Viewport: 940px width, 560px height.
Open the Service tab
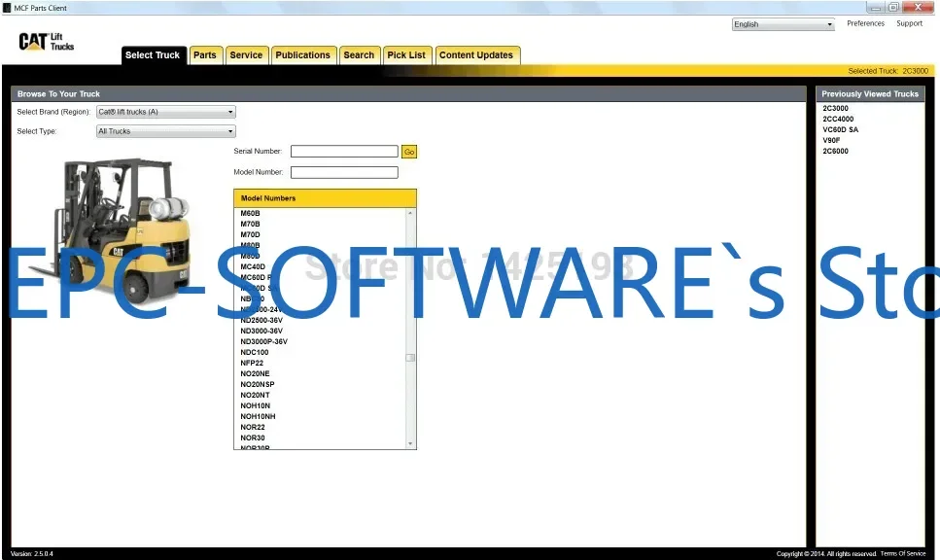pos(246,55)
